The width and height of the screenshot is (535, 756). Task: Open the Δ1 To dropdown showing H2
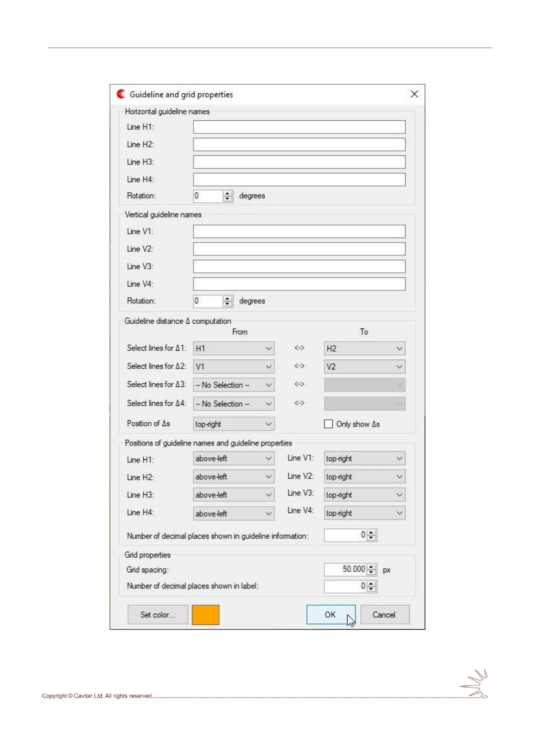click(364, 348)
